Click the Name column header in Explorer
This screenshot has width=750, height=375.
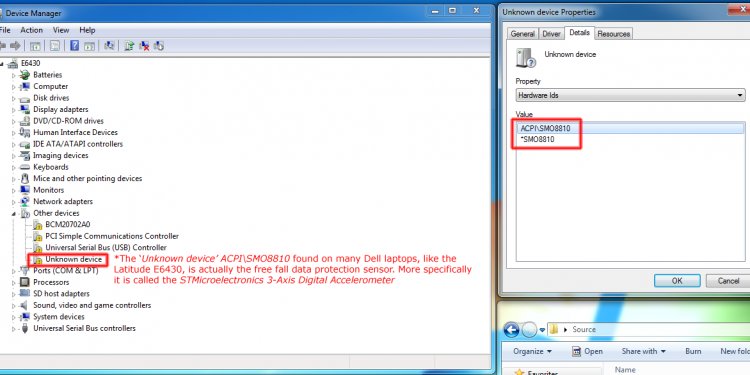[625, 370]
